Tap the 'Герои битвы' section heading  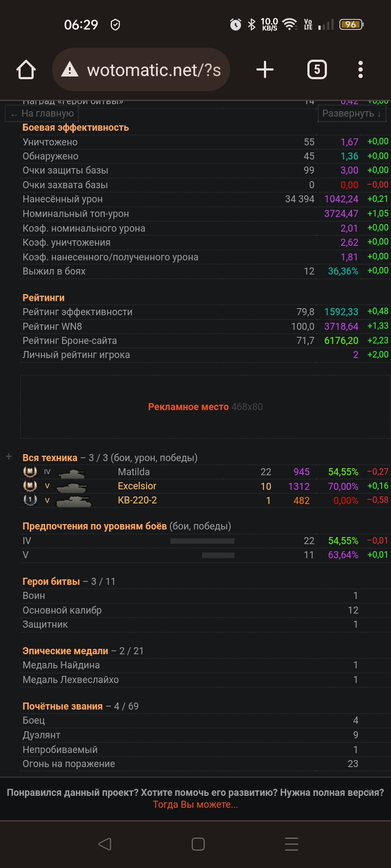pos(51,582)
